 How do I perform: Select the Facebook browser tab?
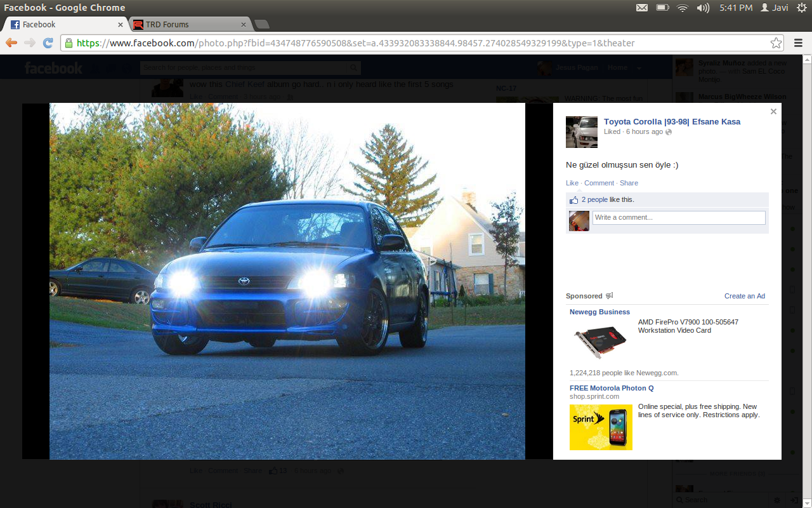[67, 25]
